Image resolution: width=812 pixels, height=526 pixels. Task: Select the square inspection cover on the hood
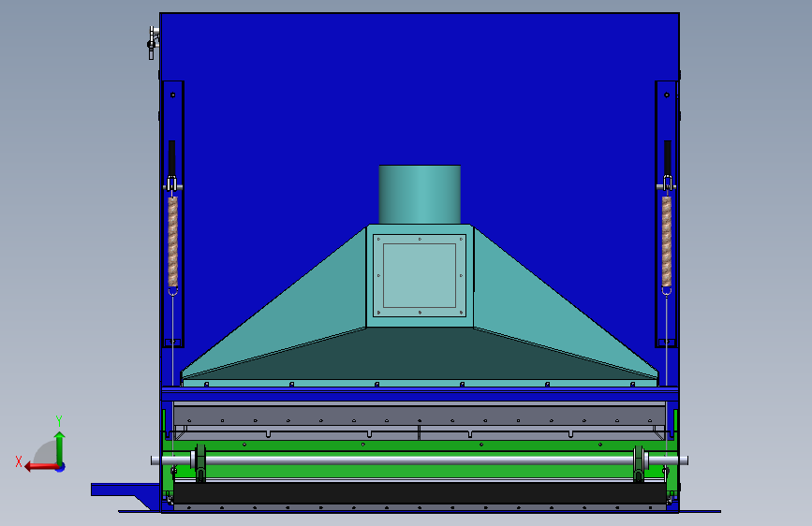[x=420, y=275]
